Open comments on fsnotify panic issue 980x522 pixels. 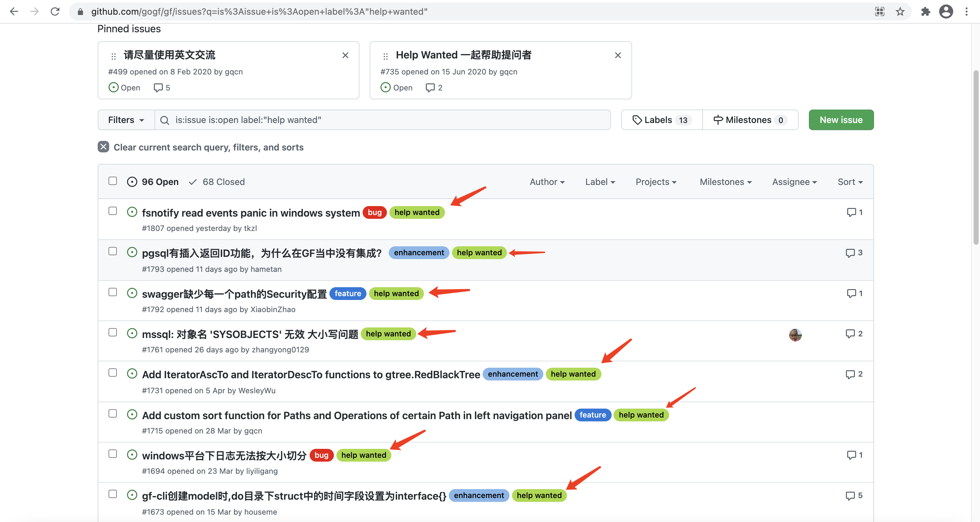(x=854, y=212)
